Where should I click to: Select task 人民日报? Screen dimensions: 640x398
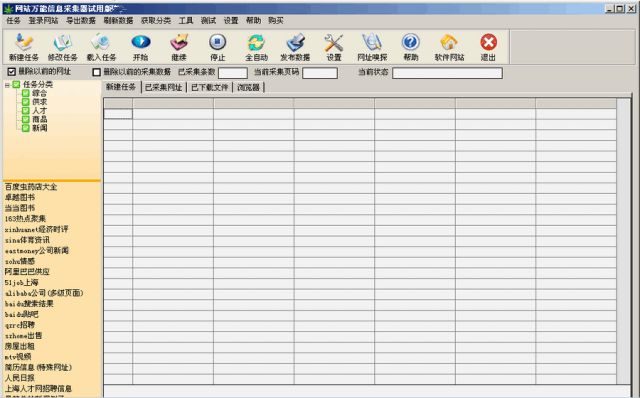(x=20, y=378)
